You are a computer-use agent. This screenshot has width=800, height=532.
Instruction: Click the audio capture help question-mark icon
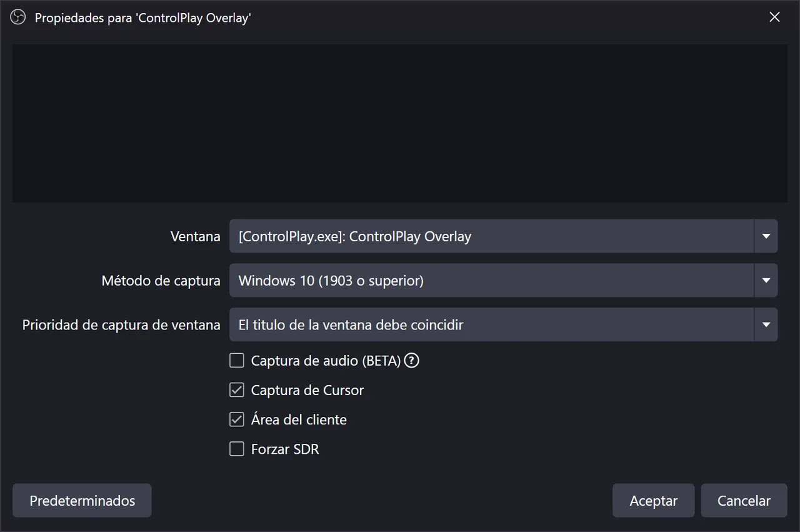(x=411, y=361)
